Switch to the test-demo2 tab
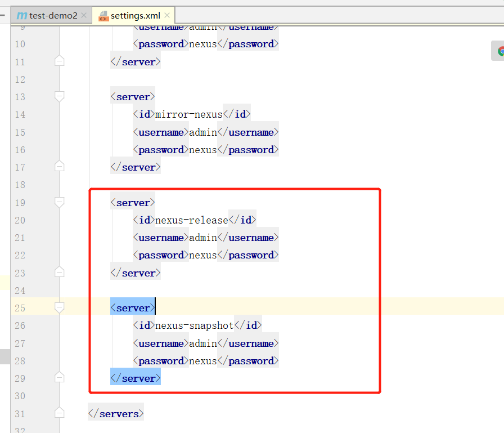This screenshot has height=433, width=504. coord(51,15)
